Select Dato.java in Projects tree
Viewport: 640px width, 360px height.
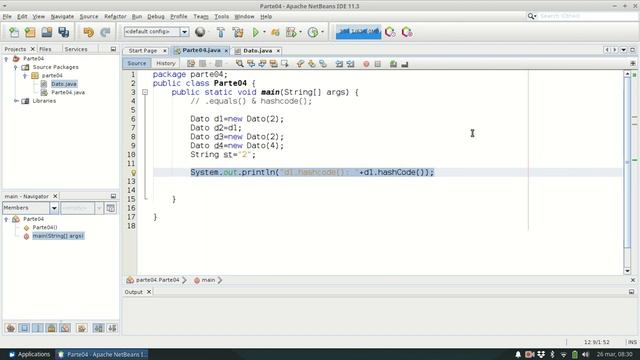tap(64, 84)
